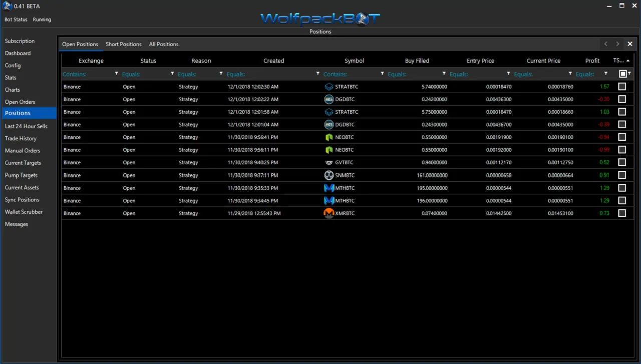Click the SNM coin icon
The height and width of the screenshot is (364, 641).
point(329,175)
